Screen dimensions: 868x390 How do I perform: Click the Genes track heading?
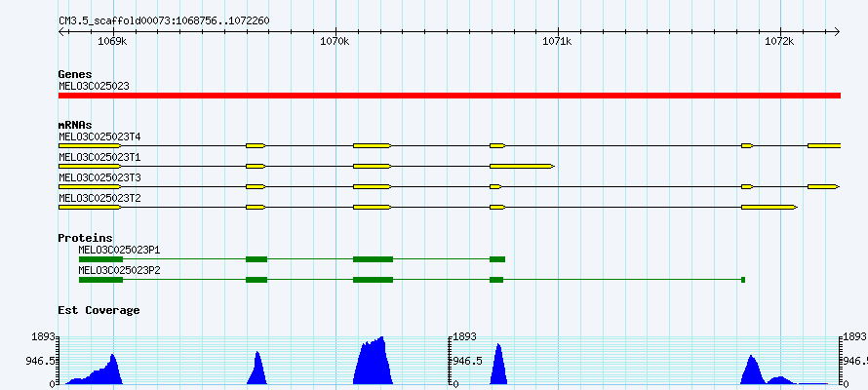75,74
